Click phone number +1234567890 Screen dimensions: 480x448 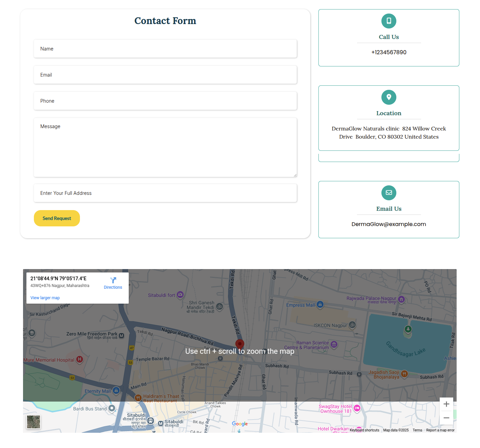tap(389, 52)
